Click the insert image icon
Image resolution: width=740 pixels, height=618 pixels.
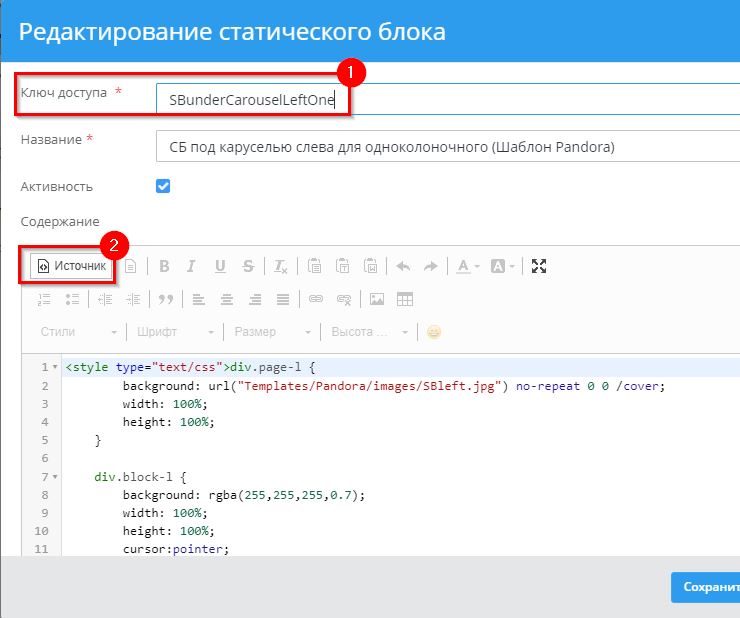377,299
